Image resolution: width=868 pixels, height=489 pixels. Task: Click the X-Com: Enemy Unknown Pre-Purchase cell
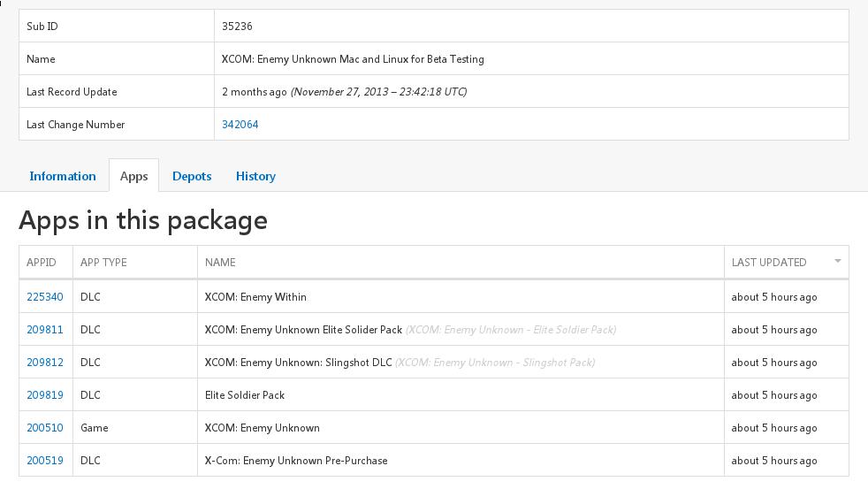296,461
